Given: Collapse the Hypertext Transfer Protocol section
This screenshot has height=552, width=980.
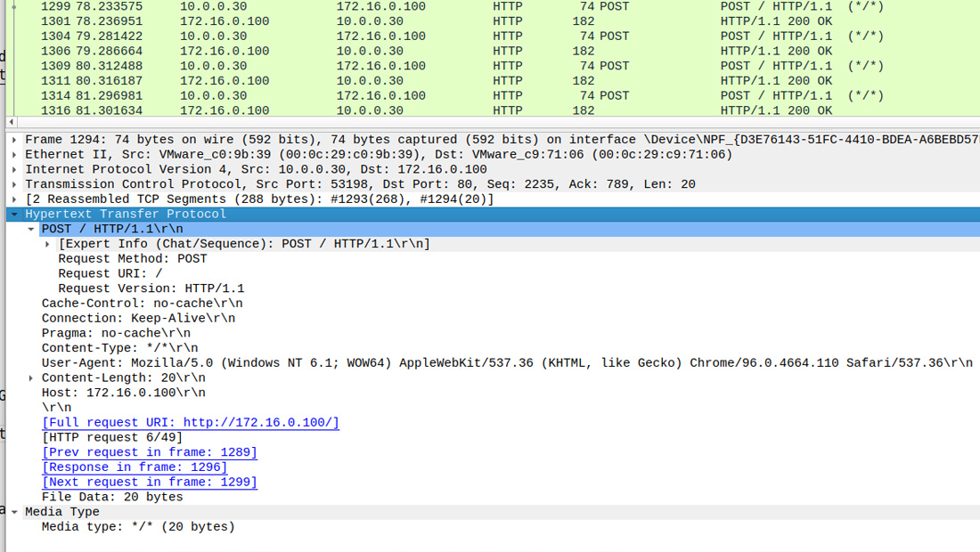Looking at the screenshot, I should [x=14, y=215].
